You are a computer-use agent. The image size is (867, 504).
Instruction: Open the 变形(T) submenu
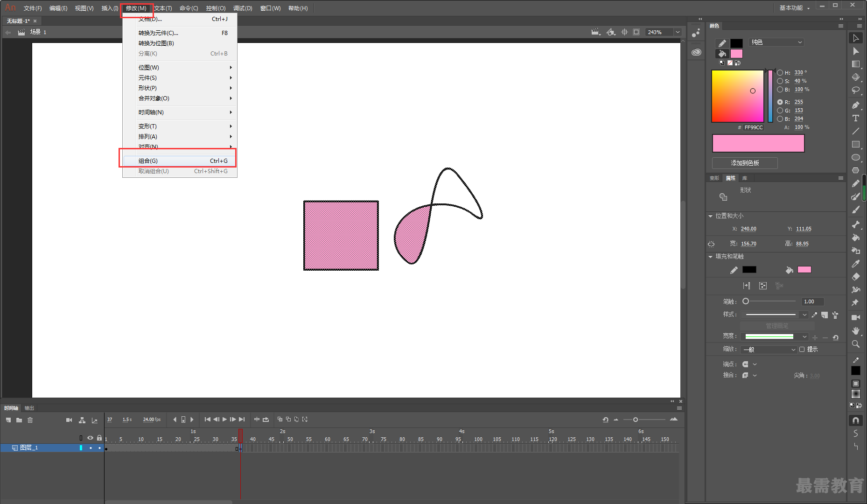(180, 126)
